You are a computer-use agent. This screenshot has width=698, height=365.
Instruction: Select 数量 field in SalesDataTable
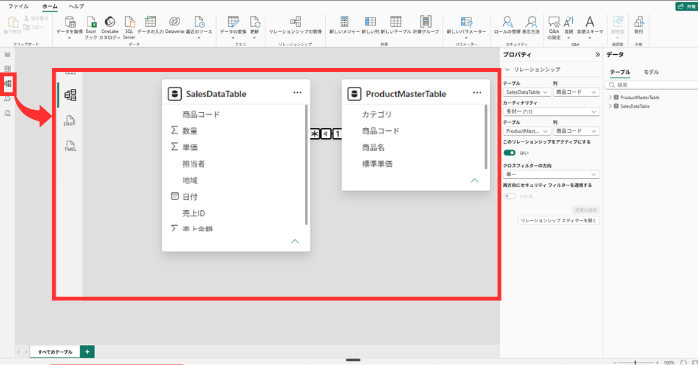click(190, 131)
